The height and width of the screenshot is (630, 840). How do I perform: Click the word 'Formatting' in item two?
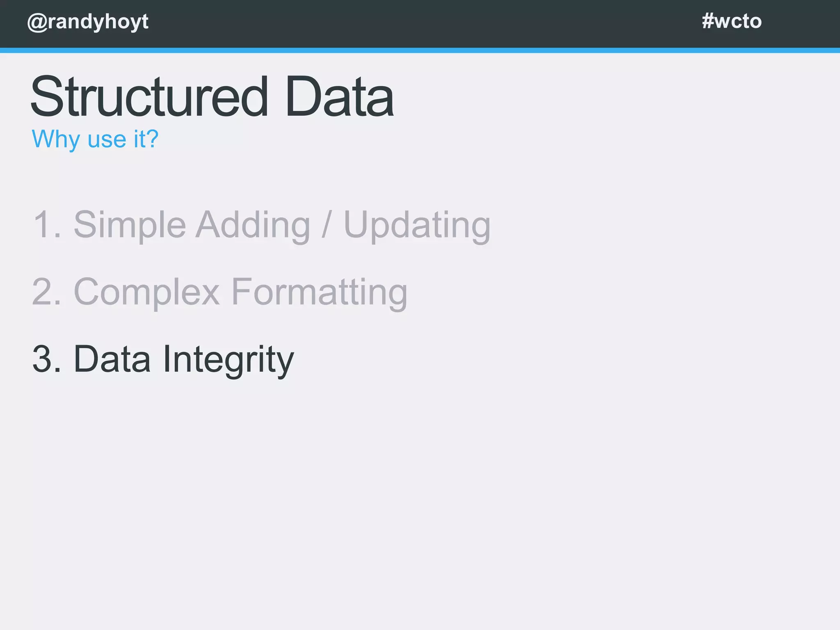pyautogui.click(x=319, y=292)
